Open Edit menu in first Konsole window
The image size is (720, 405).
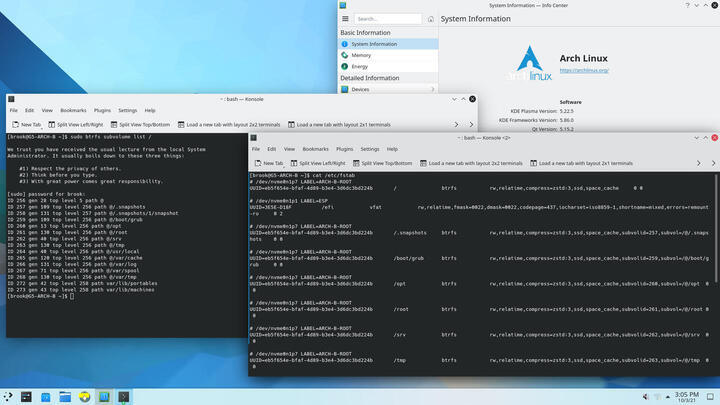pos(29,111)
